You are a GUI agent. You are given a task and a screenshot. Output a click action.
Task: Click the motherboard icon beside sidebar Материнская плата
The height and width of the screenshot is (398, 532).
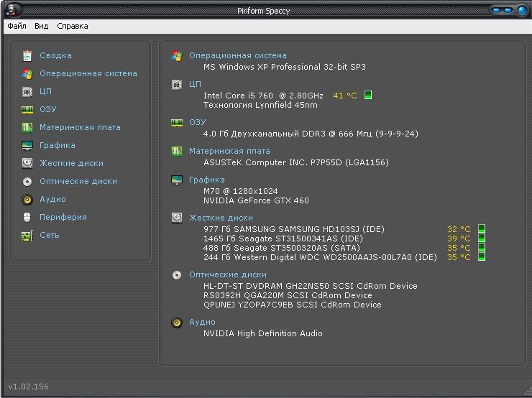tap(27, 127)
